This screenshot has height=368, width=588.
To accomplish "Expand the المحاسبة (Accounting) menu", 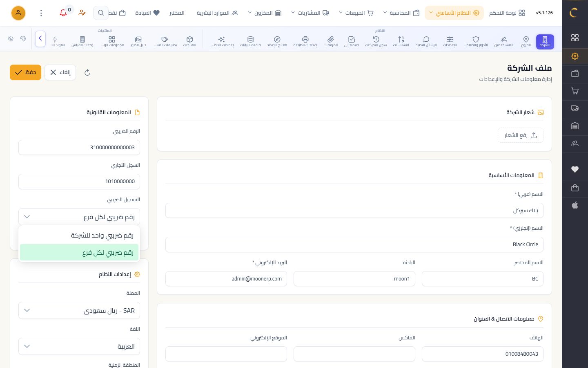I will pos(401,13).
